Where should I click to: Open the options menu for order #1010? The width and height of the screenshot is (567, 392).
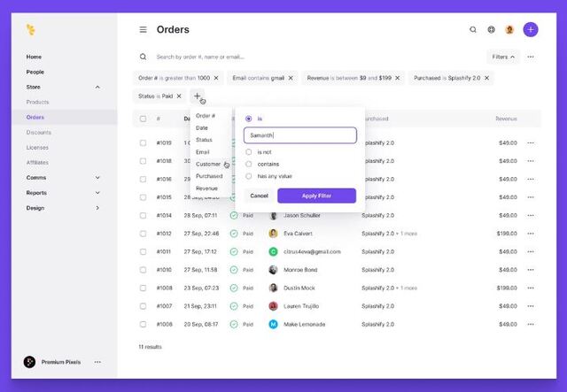pos(531,270)
